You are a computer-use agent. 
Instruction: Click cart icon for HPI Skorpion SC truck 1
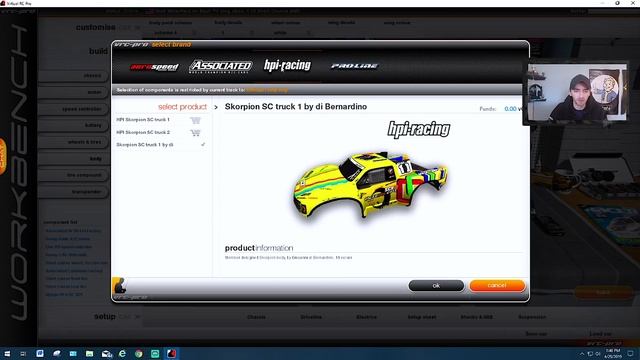[195, 120]
